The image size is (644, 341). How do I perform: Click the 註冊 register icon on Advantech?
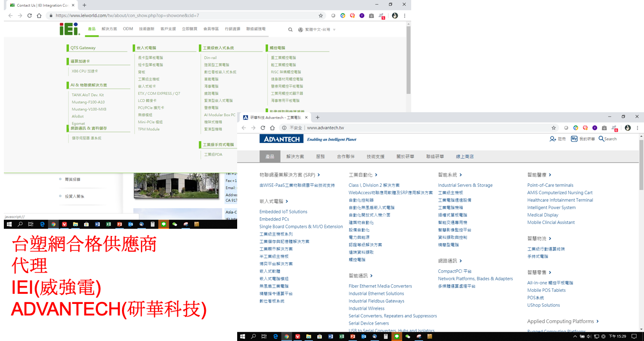(x=553, y=139)
